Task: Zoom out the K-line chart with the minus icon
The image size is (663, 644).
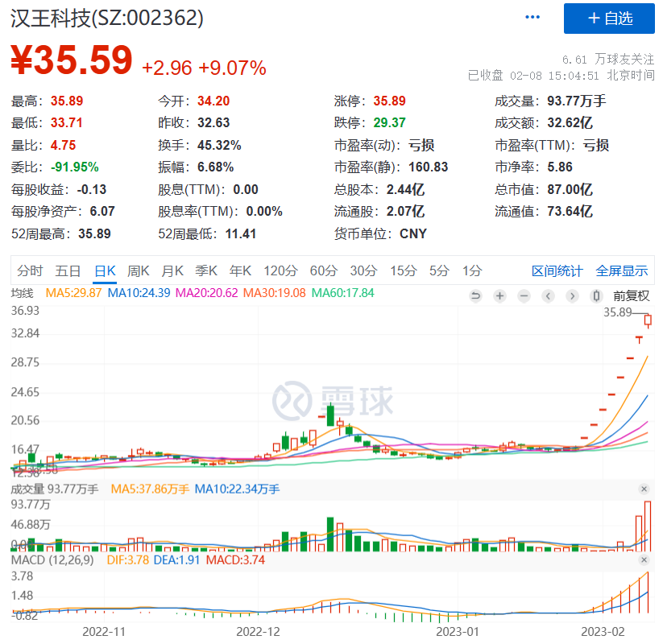Action: click(524, 295)
